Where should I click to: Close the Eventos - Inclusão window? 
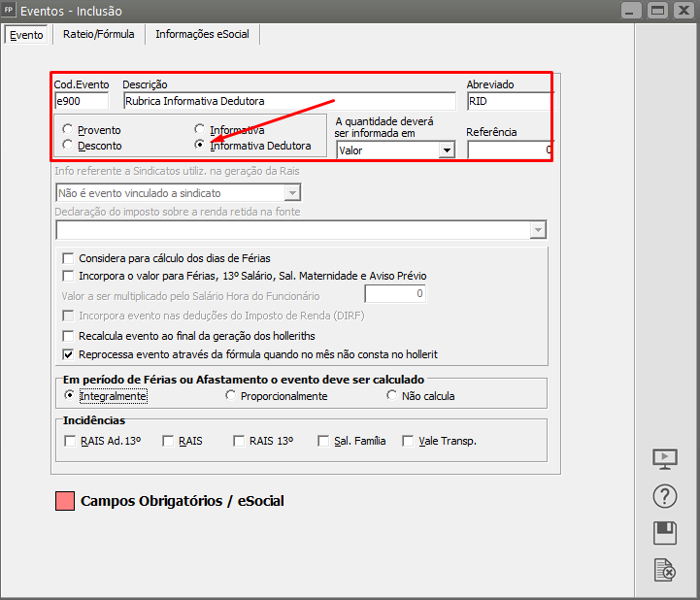coord(683,11)
